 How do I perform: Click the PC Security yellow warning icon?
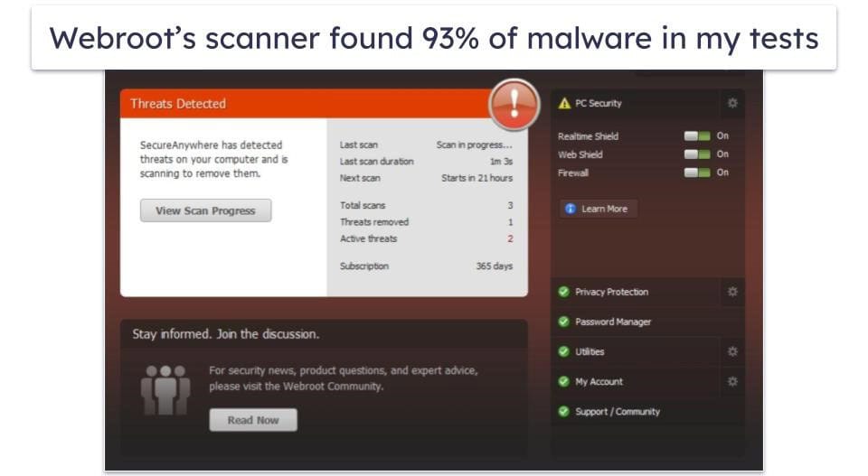coord(564,103)
